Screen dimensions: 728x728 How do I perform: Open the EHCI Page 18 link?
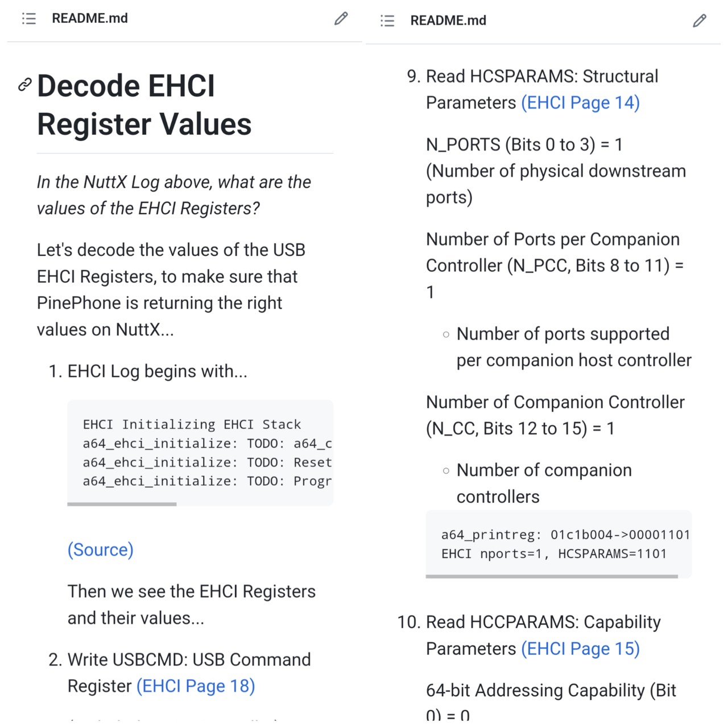(196, 686)
